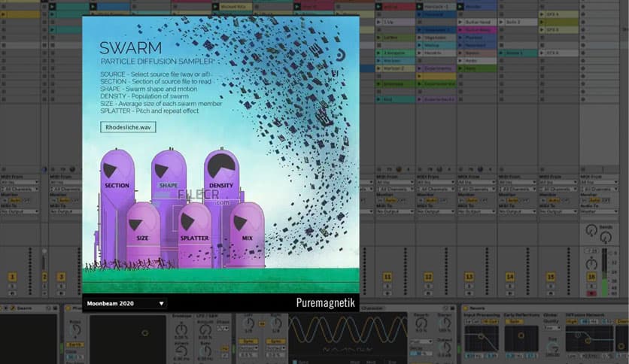The image size is (629, 364).
Task: Click the Puremagnetik circular logo icon
Action: coord(341,54)
